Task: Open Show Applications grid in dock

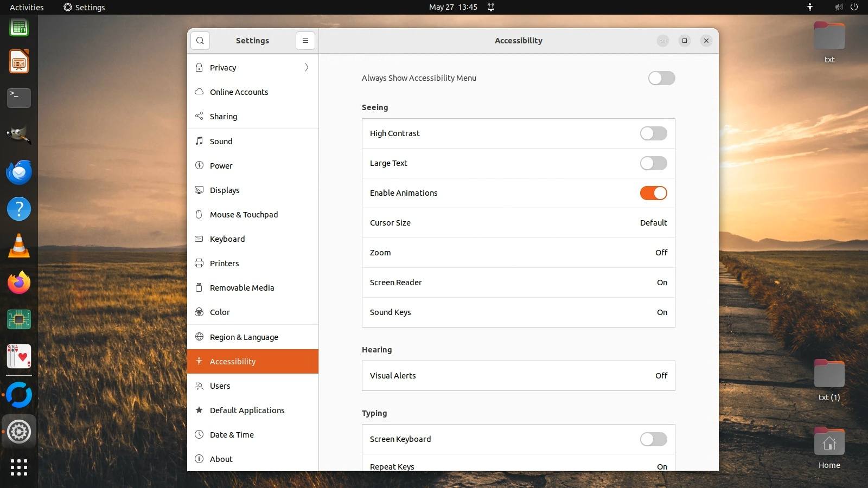Action: (19, 467)
